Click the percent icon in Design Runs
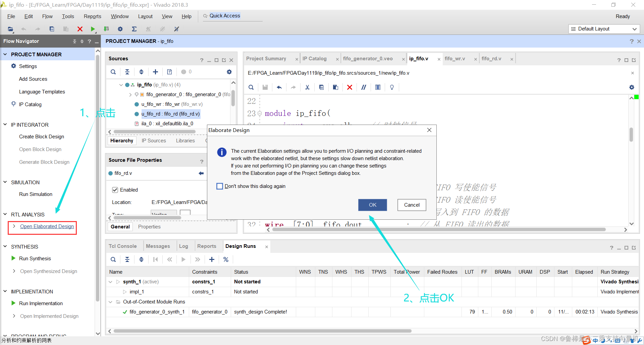The height and width of the screenshot is (345, 644). [x=226, y=259]
